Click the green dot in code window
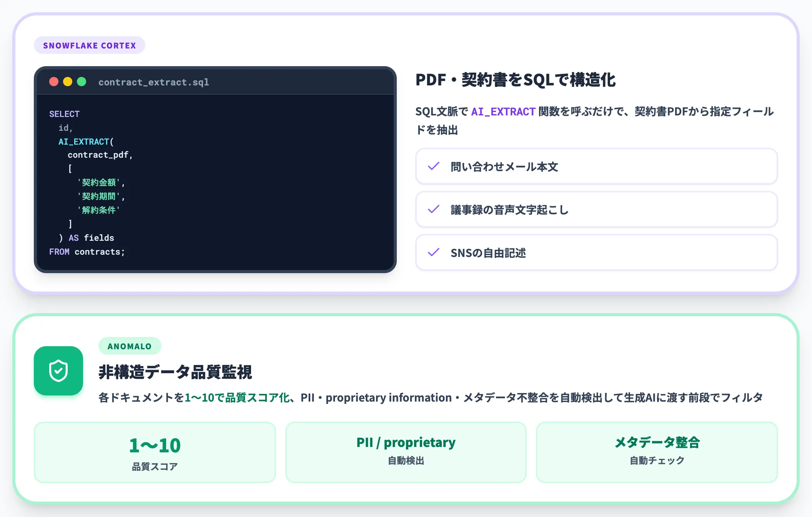 82,82
